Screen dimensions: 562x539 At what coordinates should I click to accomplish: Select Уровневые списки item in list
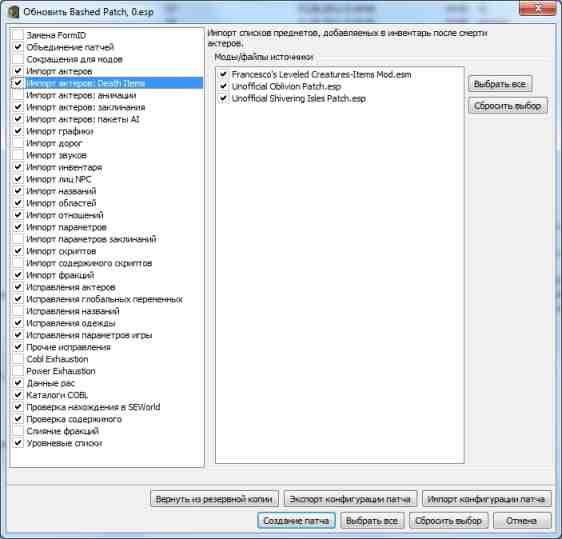[64, 443]
